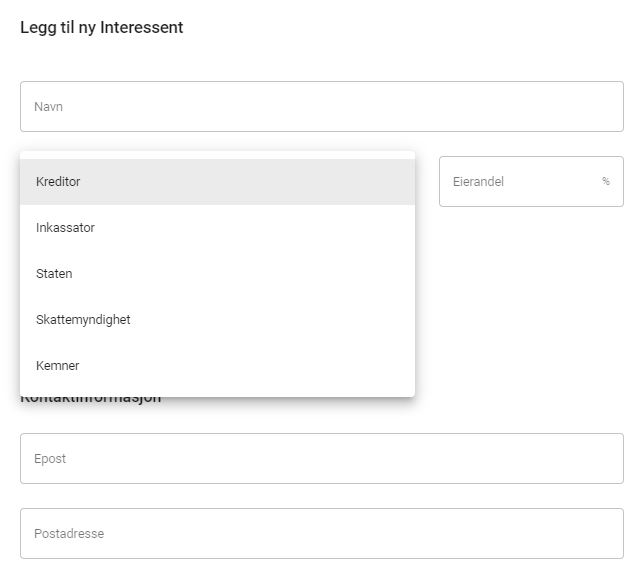Click the Inkassator list entry text

tap(65, 228)
